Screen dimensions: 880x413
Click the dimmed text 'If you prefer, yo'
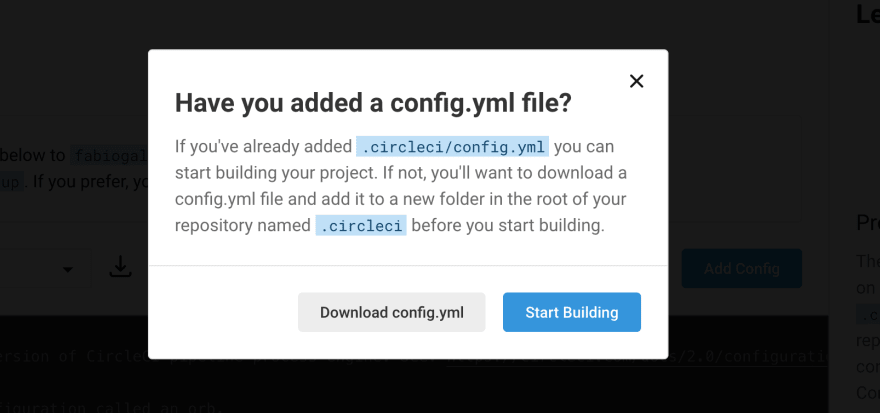(x=90, y=182)
